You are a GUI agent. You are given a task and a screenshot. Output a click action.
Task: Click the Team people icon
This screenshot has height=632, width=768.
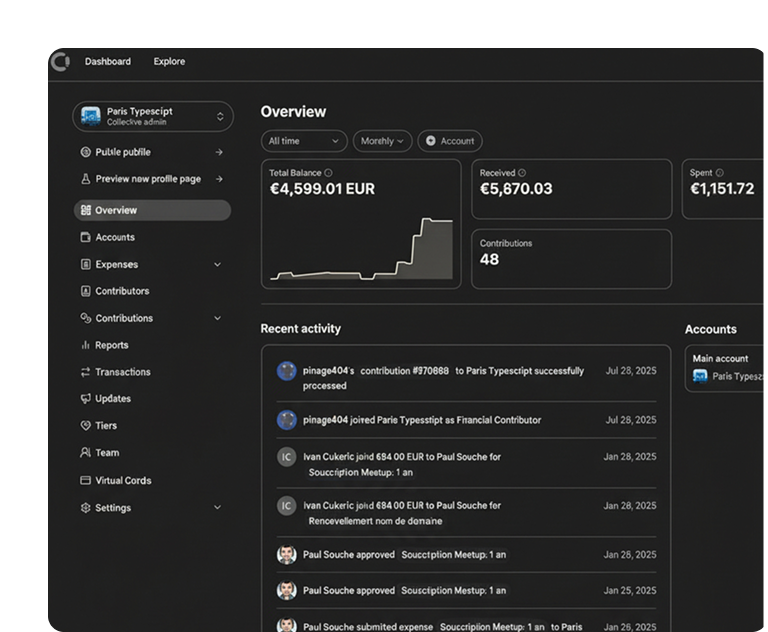pyautogui.click(x=86, y=453)
